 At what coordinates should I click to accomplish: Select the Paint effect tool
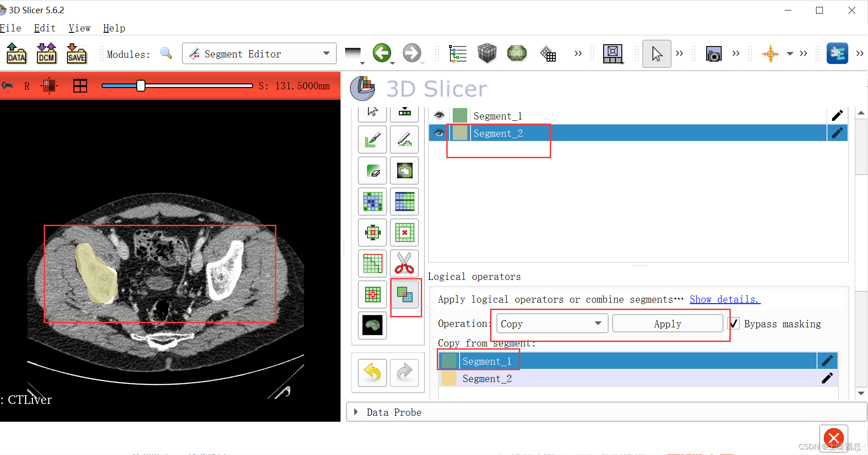pos(372,139)
